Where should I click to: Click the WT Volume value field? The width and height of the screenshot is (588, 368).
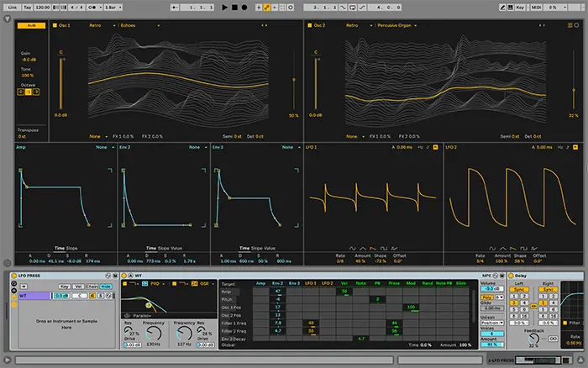(492, 289)
